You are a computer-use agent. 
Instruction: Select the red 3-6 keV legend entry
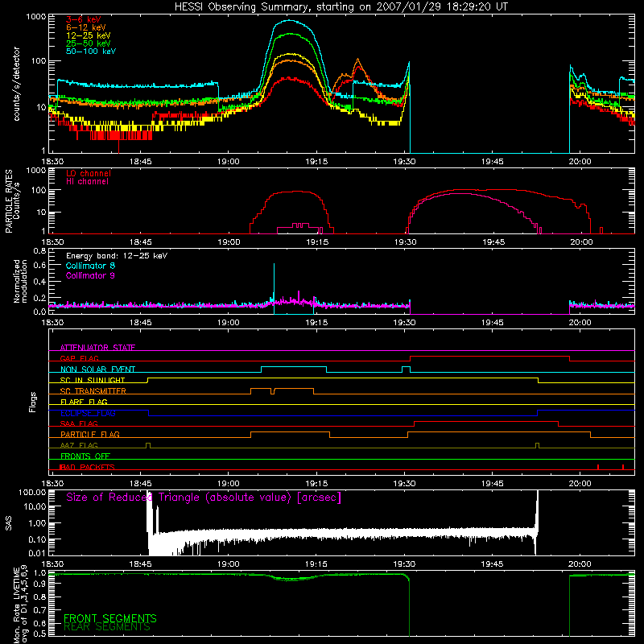tap(84, 19)
